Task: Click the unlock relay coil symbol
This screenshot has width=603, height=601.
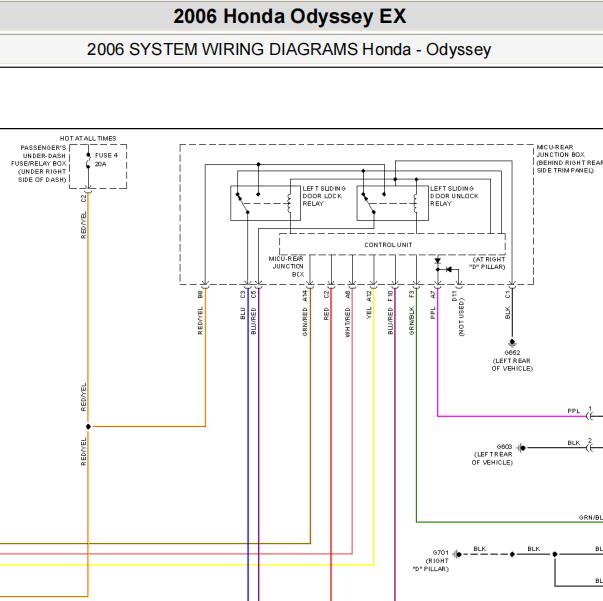Action: point(416,203)
